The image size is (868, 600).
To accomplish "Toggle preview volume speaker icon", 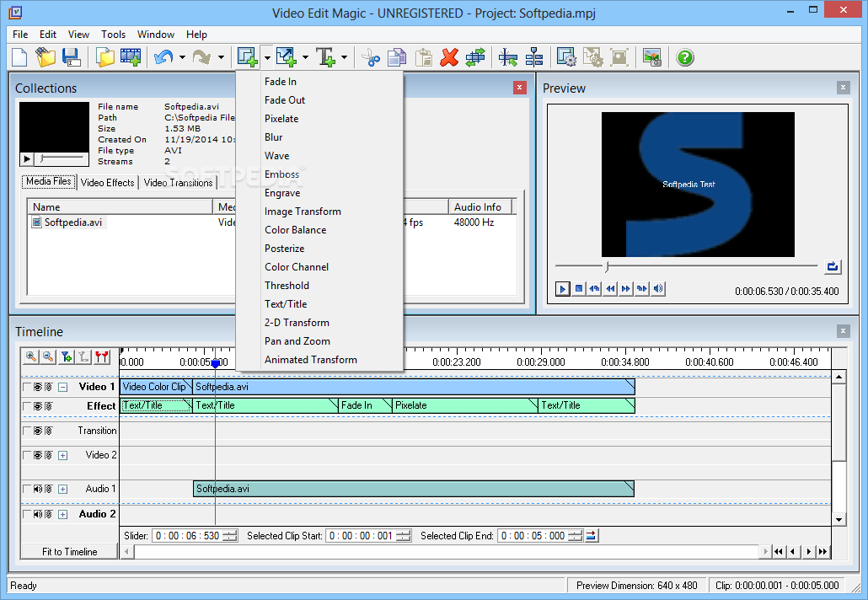I will [x=657, y=289].
